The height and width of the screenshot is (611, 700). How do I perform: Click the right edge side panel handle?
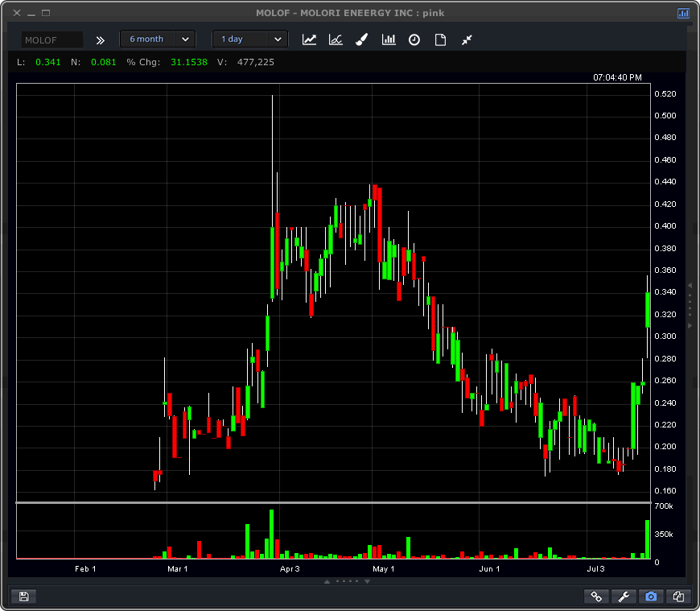690,304
